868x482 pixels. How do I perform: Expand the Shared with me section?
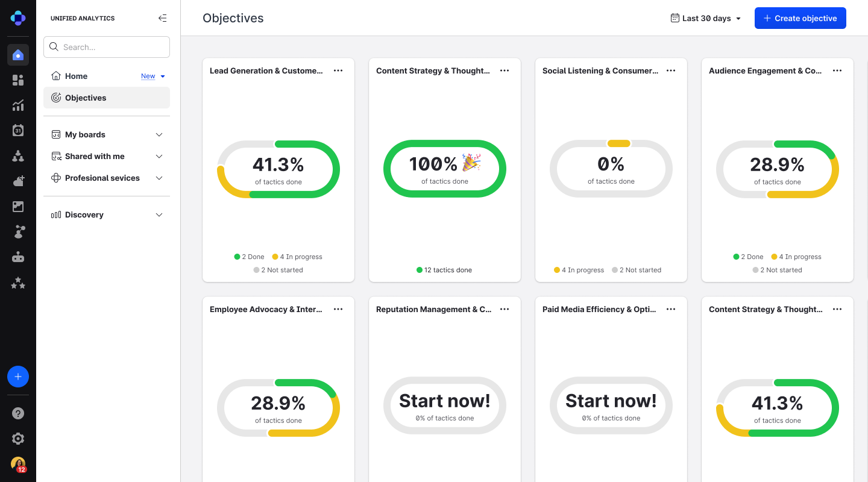click(x=159, y=156)
